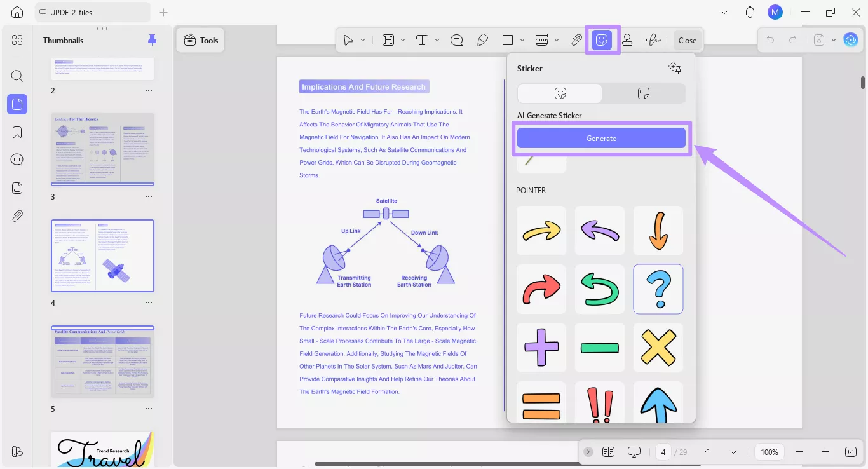Open more options for page 3 thumbnail
868x469 pixels.
[148, 196]
